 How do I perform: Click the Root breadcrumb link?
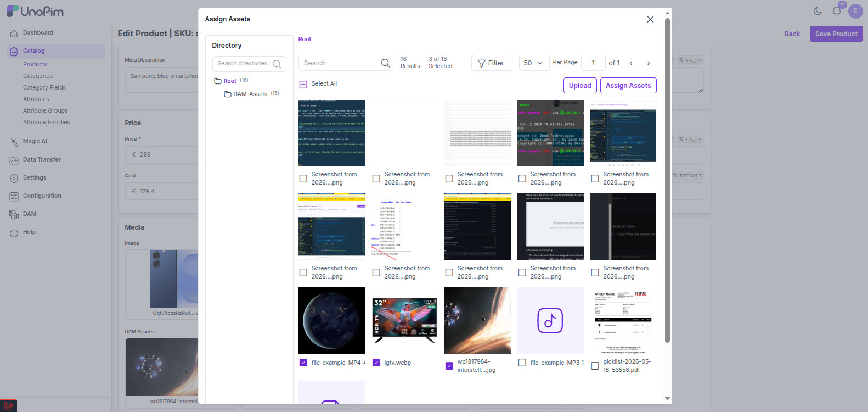tap(305, 40)
